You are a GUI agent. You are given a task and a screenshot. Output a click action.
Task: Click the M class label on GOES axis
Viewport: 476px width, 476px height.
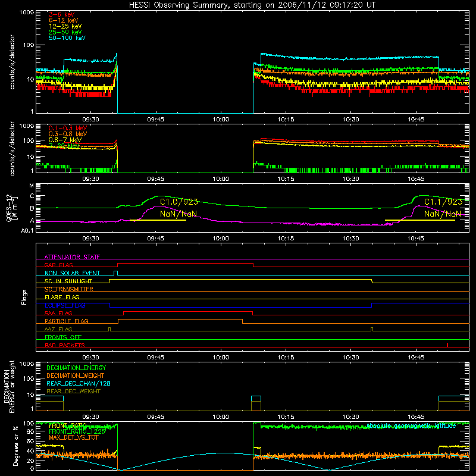tap(32, 186)
